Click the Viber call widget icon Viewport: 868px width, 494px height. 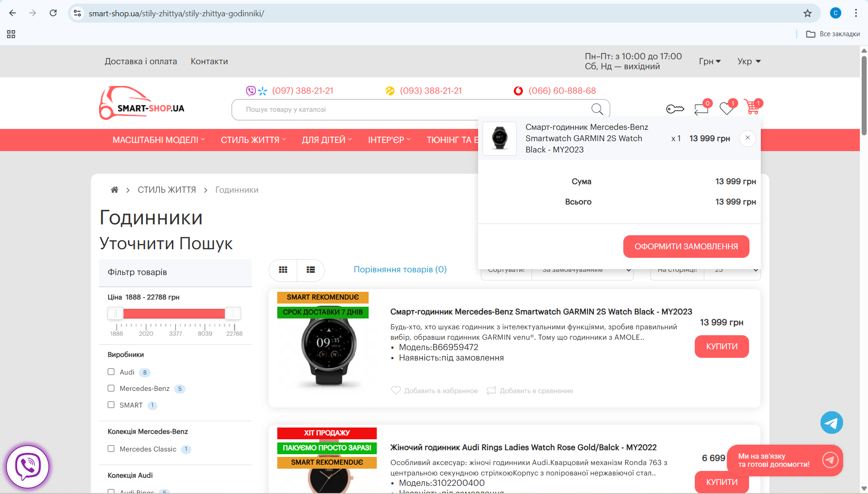28,466
